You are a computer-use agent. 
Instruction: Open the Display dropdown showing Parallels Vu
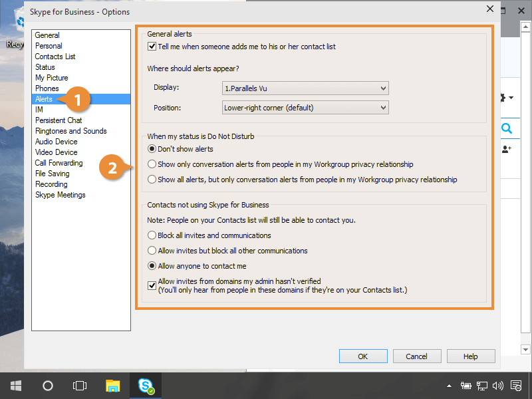coord(305,88)
